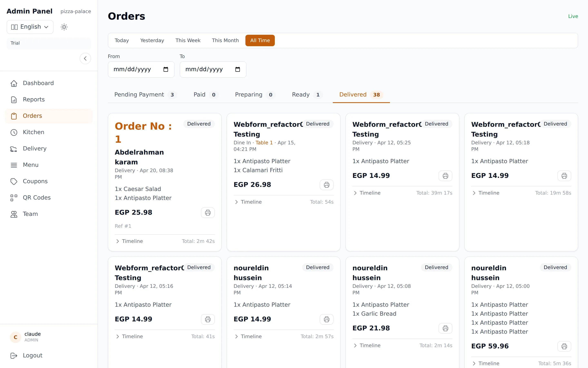Click the Coupons tag icon
Viewport: 588px width, 368px height.
[14, 181]
